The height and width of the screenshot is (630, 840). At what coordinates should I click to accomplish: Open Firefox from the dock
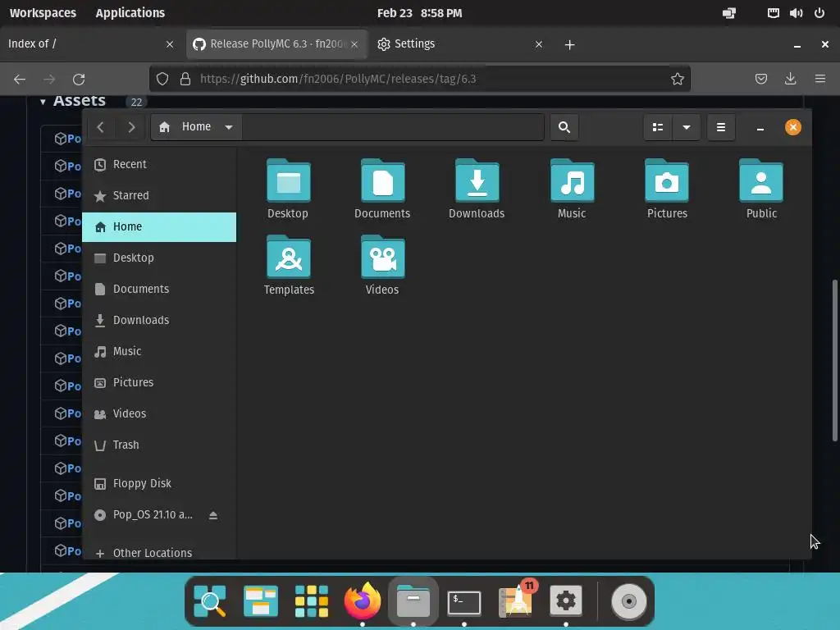pos(363,601)
